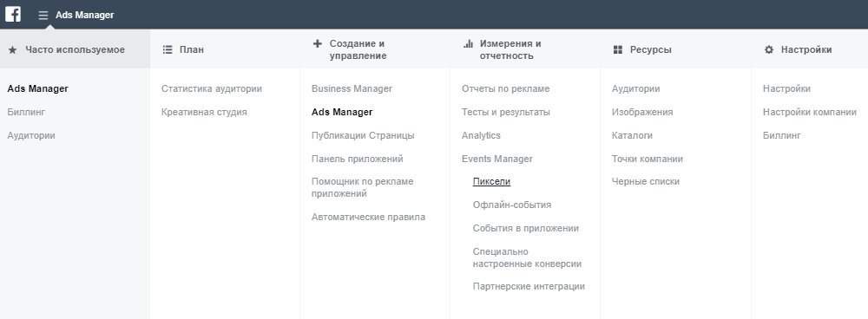This screenshot has height=319, width=868.
Task: Choose События в приложении
Action: coord(525,228)
